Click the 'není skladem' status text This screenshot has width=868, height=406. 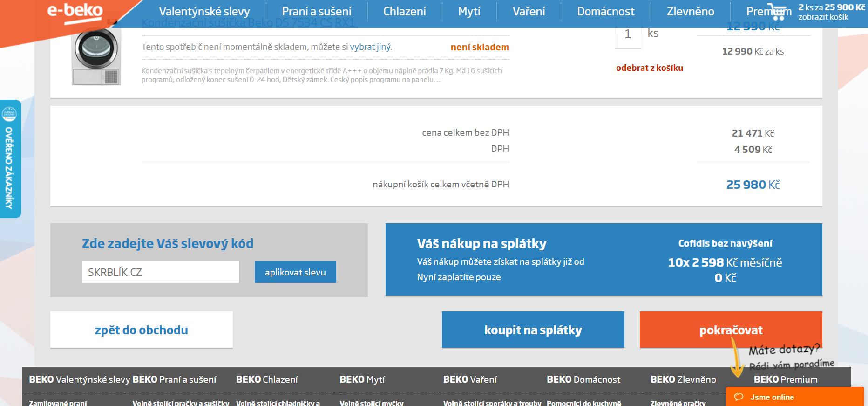480,47
